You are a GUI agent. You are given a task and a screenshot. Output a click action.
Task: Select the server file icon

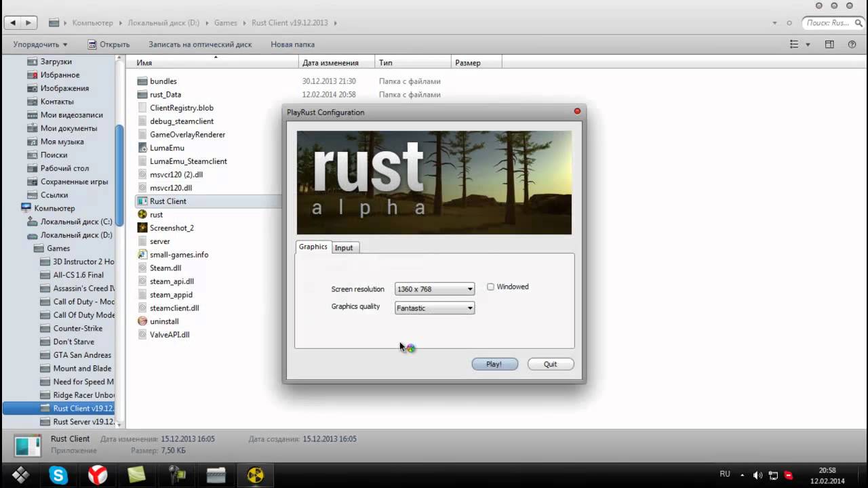(142, 241)
